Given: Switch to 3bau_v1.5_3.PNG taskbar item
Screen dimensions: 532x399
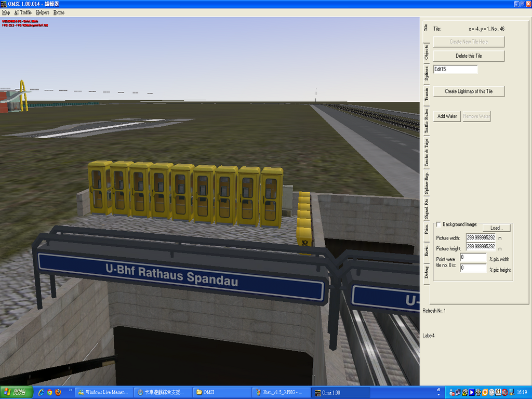Looking at the screenshot, I should point(281,392).
